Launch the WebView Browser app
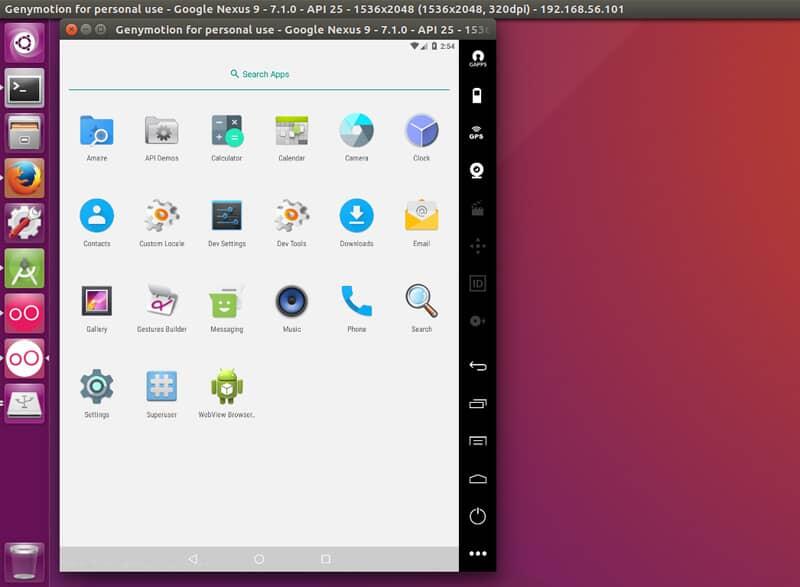 point(227,387)
